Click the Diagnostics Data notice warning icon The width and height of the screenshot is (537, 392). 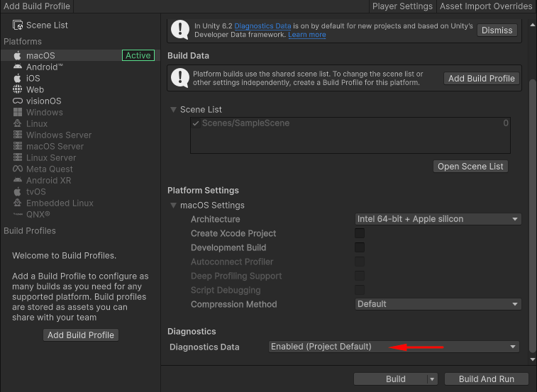point(180,30)
